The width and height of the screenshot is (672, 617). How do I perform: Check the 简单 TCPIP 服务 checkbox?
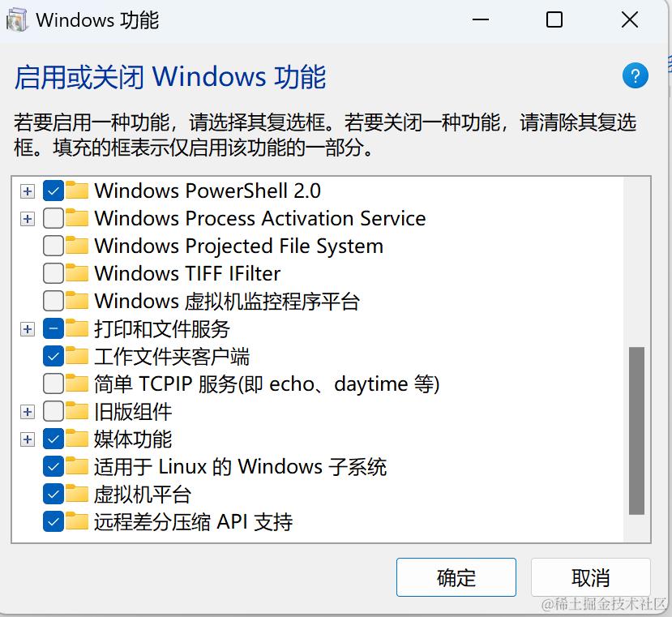coord(54,384)
